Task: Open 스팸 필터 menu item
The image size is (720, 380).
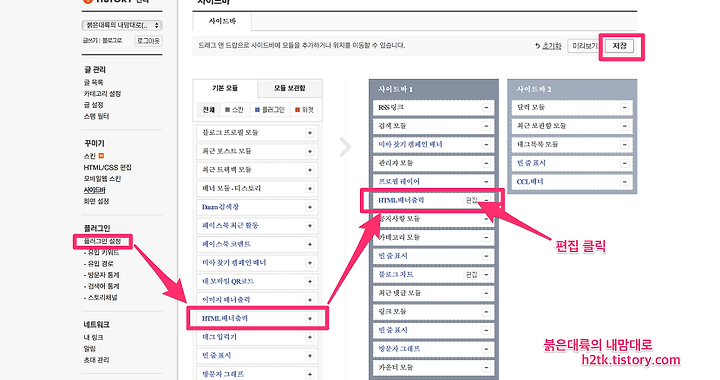Action: (96, 116)
